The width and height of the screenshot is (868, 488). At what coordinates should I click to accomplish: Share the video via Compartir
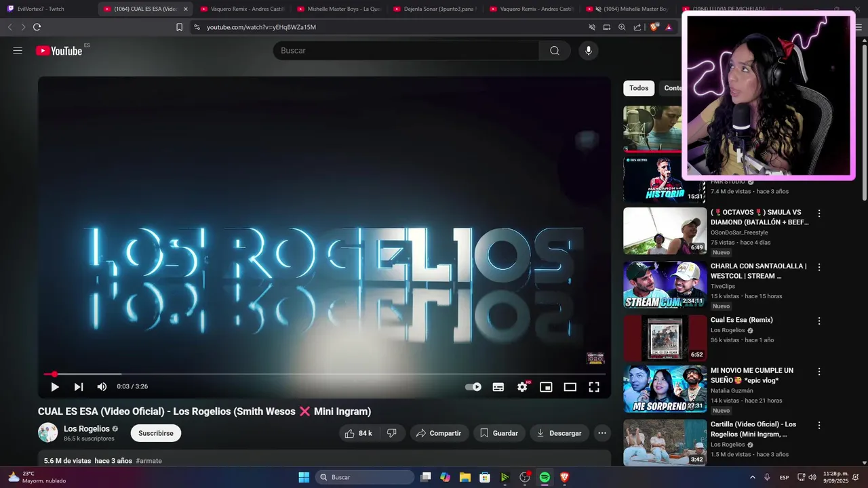[x=439, y=433]
